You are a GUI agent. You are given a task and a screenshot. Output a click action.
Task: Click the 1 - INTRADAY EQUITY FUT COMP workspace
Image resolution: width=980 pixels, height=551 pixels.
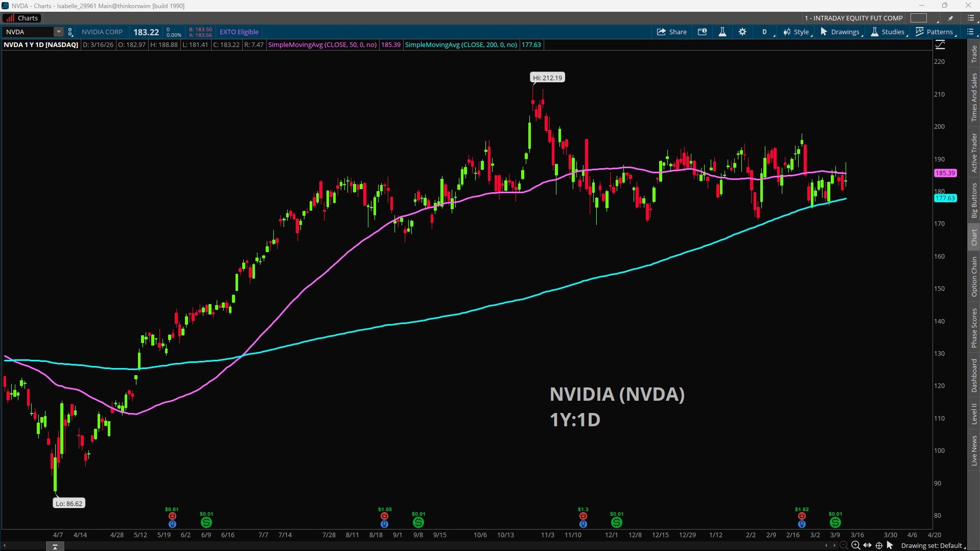pyautogui.click(x=854, y=18)
